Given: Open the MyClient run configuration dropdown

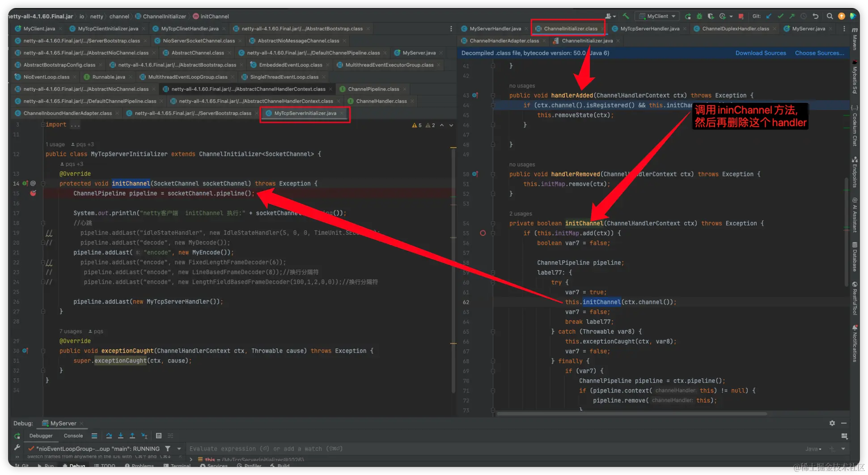Looking at the screenshot, I should tap(657, 16).
